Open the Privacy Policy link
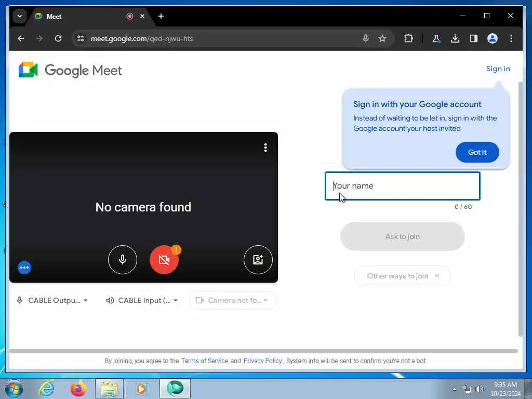Image resolution: width=532 pixels, height=399 pixels. 262,361
